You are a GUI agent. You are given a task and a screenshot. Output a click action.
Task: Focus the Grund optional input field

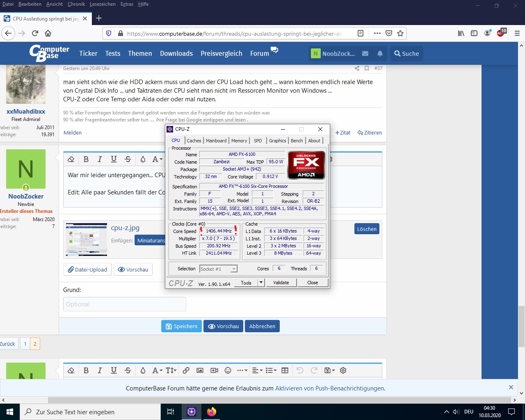(x=125, y=304)
